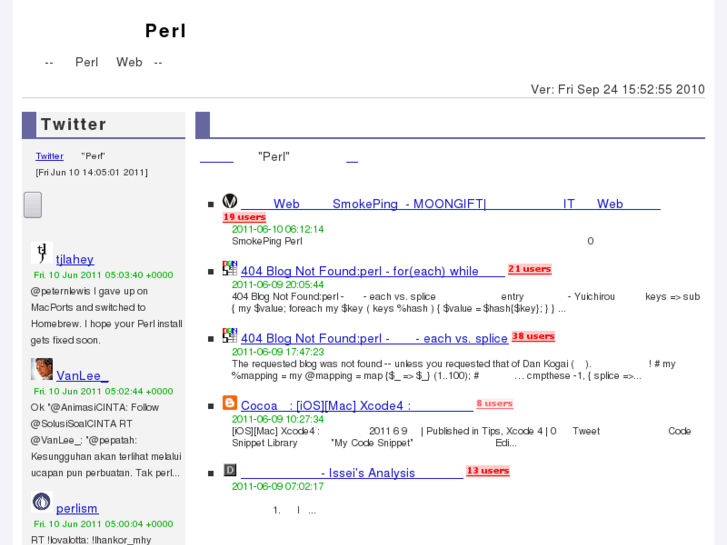The width and height of the screenshot is (727, 545).
Task: Open 404 Blog Not Found for(each) while link
Action: (x=372, y=271)
